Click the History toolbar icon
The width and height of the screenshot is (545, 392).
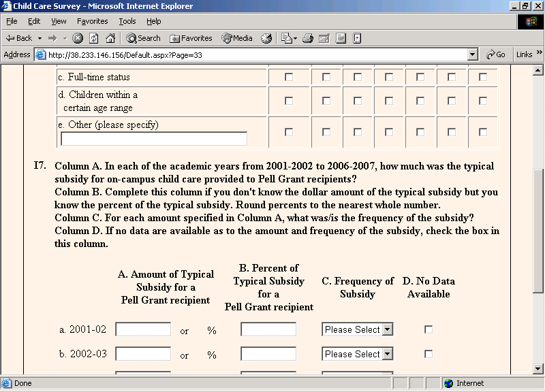click(x=266, y=38)
